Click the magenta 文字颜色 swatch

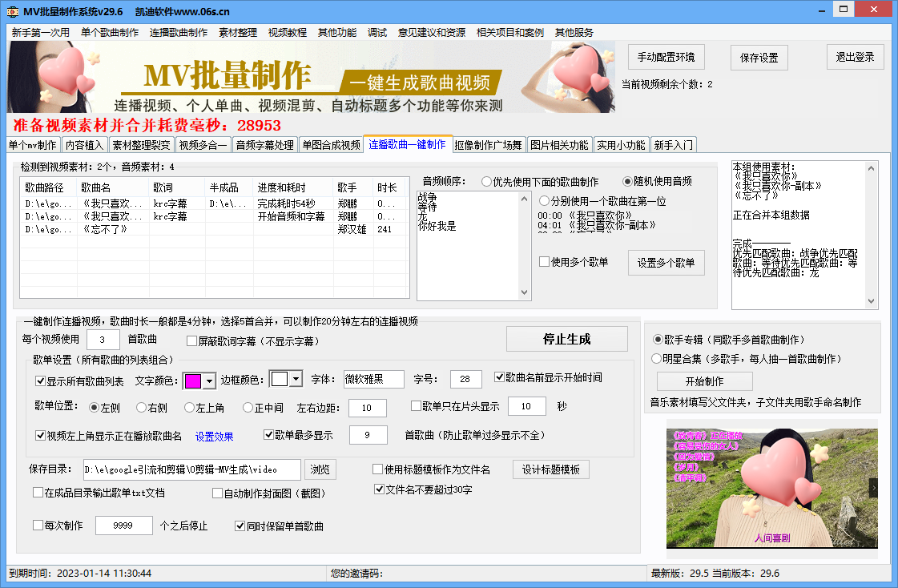193,381
